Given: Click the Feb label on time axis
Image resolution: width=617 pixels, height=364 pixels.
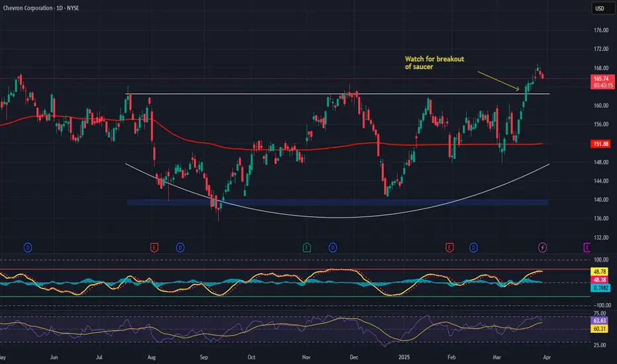Looking at the screenshot, I should (451, 357).
